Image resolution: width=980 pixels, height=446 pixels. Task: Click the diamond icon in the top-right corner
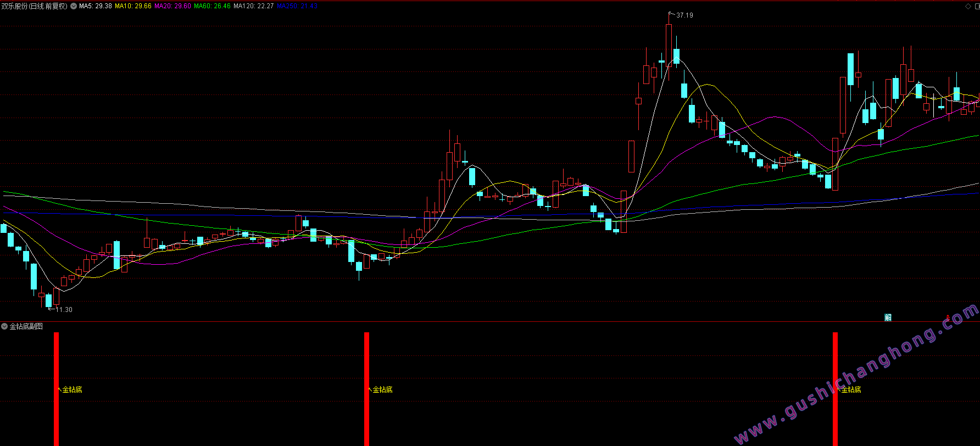tap(968, 6)
